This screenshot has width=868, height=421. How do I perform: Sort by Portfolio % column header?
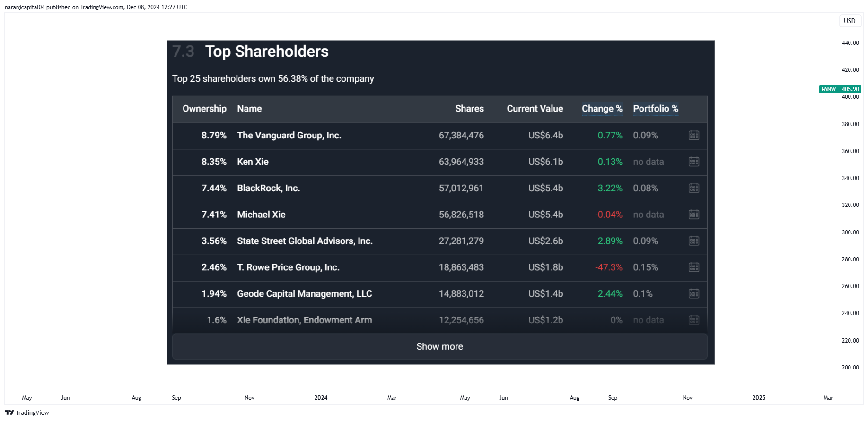[x=656, y=109]
